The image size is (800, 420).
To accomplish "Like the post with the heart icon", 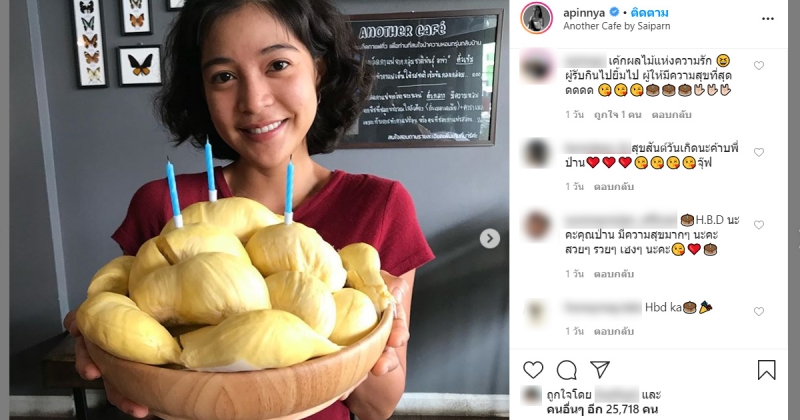I will pos(533,370).
